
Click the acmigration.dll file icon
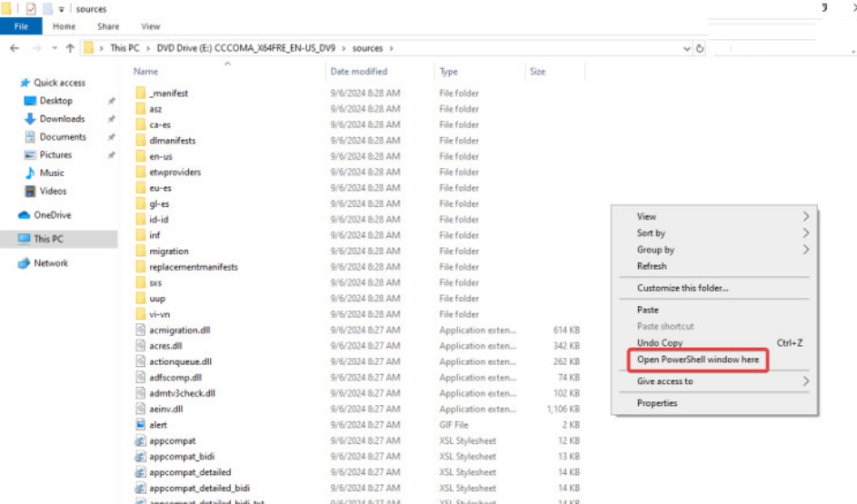click(140, 331)
